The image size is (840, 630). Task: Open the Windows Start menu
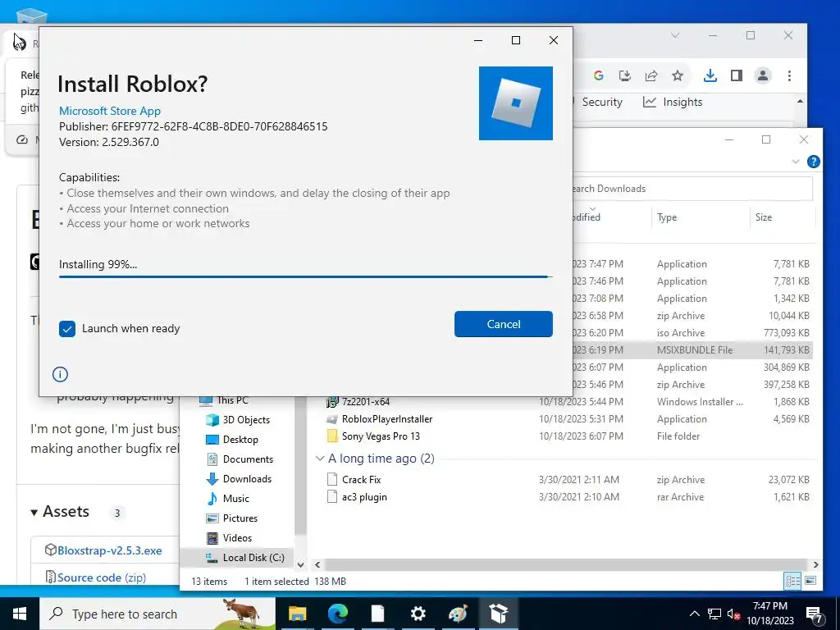[20, 614]
